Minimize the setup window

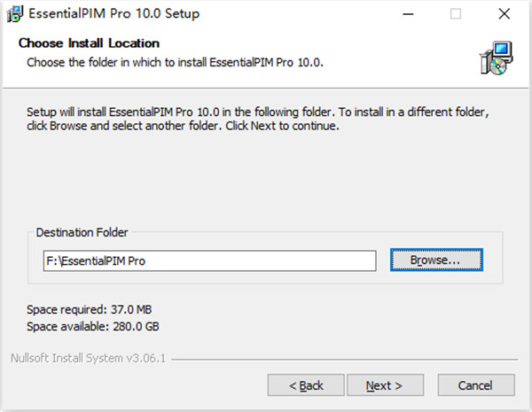408,14
